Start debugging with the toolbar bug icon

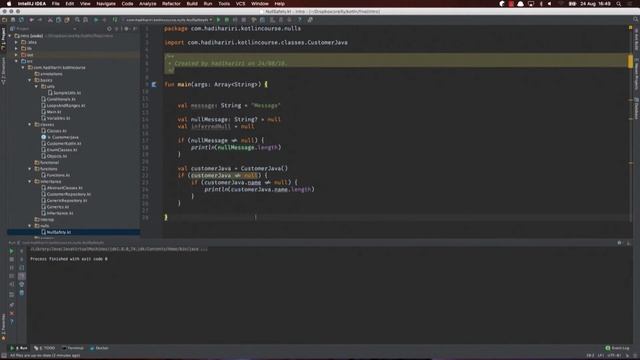click(227, 20)
